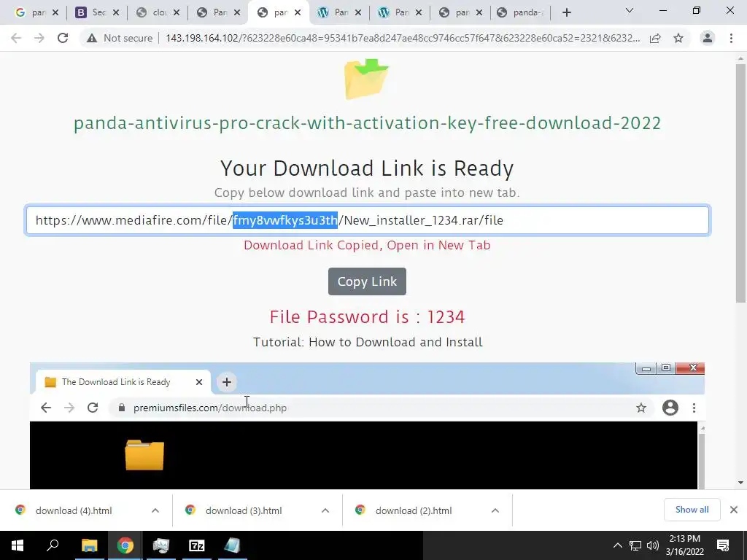Open the 7-Zip taskbar app
This screenshot has height=560, width=747.
tap(196, 545)
